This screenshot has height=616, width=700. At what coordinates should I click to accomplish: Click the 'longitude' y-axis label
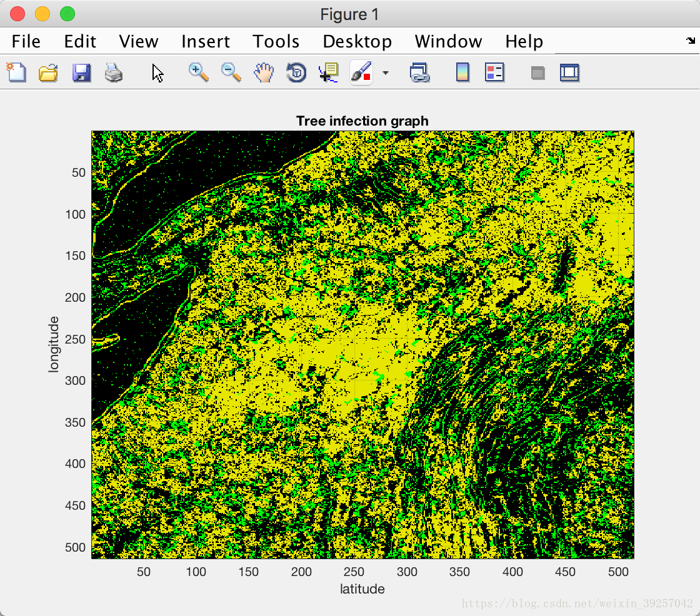coord(54,344)
